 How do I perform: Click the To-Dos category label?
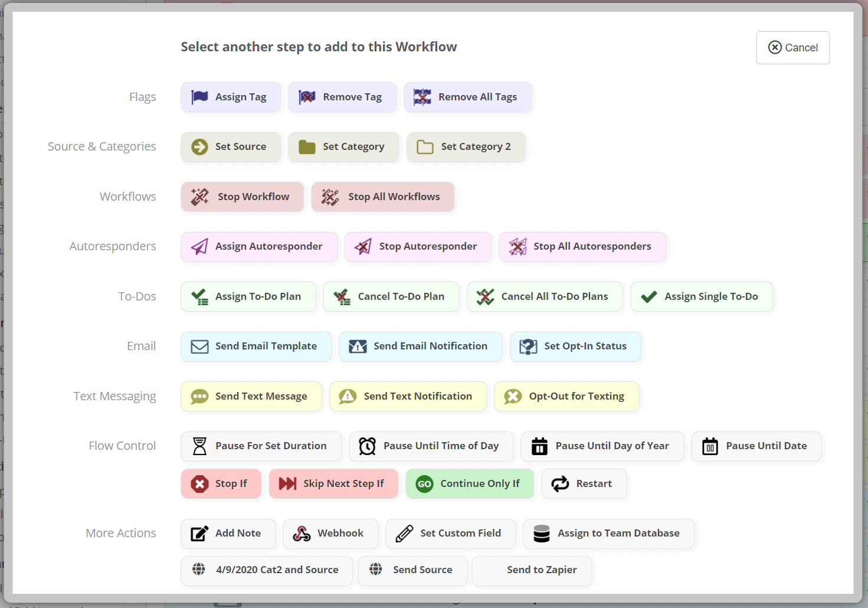pos(137,296)
